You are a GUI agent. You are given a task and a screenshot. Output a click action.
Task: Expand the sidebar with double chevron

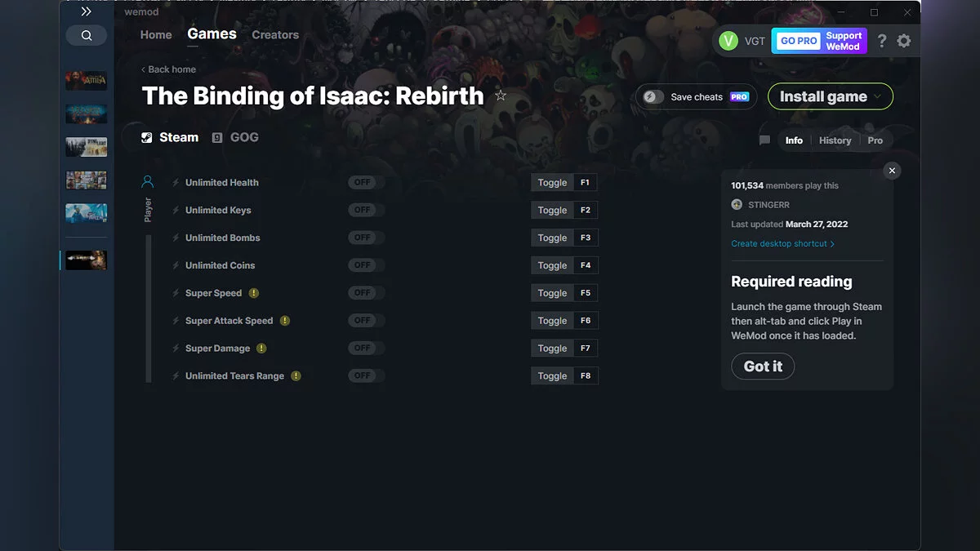pyautogui.click(x=86, y=11)
